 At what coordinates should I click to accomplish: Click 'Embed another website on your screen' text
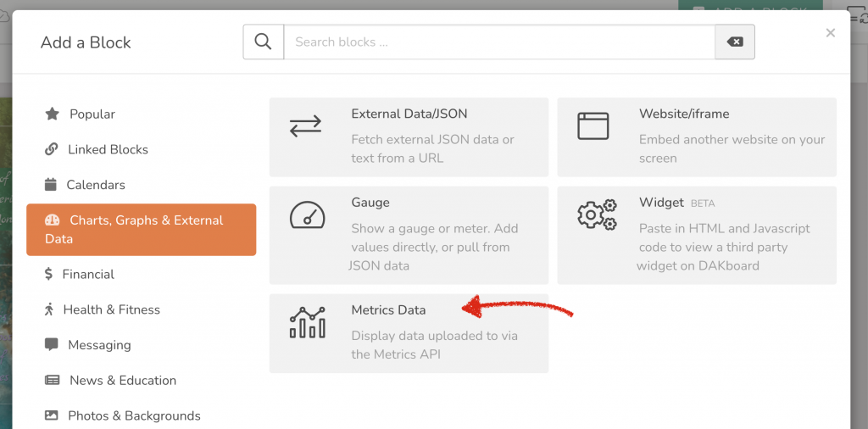click(732, 149)
